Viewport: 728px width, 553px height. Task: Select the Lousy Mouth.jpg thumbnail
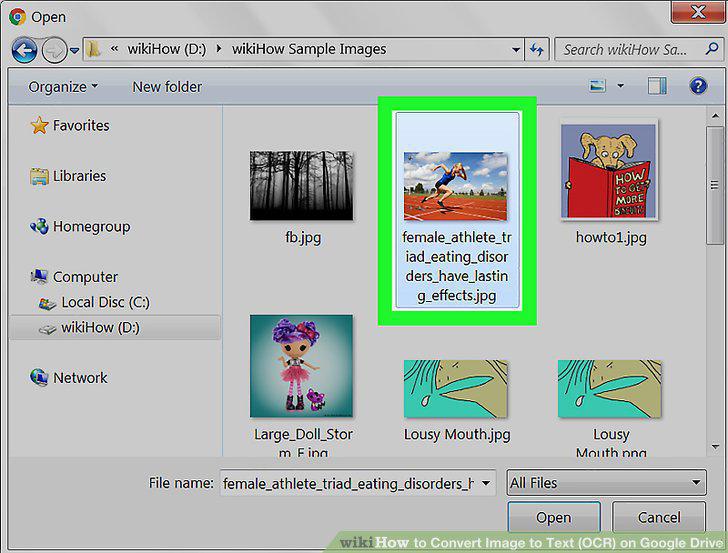pos(455,389)
